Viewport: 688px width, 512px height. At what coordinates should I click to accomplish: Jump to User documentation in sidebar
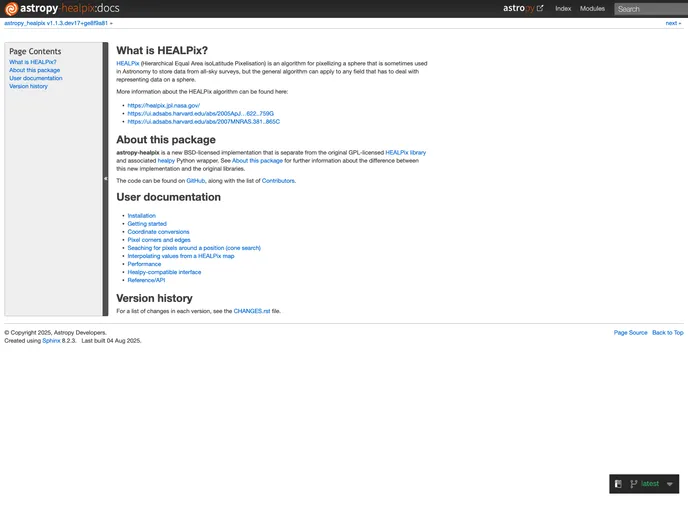pos(36,78)
